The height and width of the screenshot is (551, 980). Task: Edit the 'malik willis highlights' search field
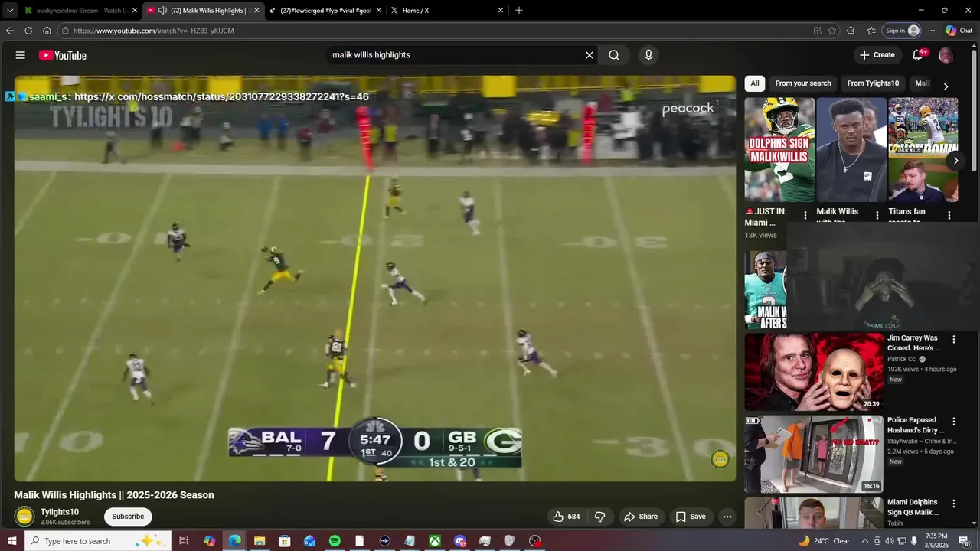(456, 55)
